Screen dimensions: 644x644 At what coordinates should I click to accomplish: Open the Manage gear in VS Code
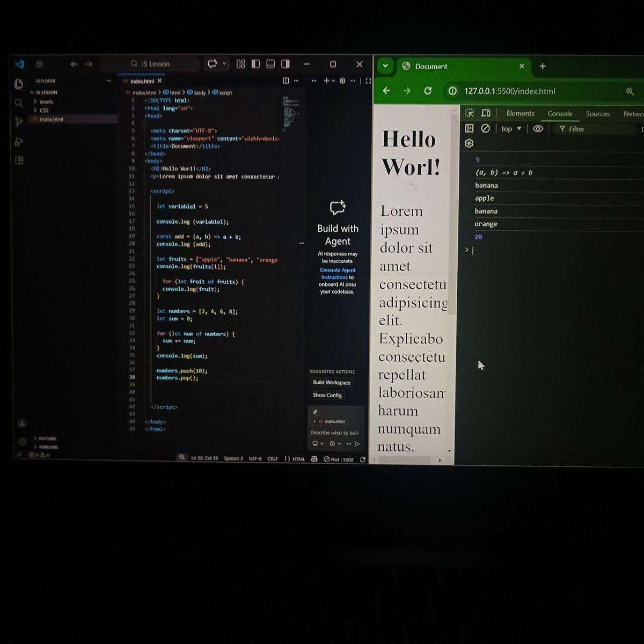[x=22, y=441]
